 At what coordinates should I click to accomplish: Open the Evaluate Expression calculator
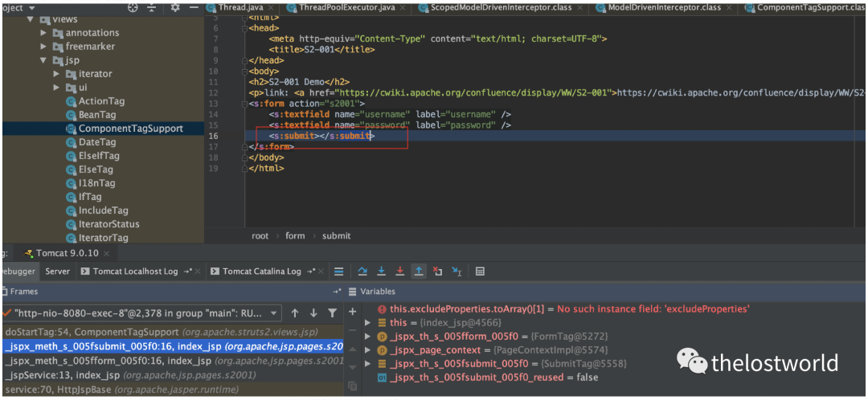point(480,271)
